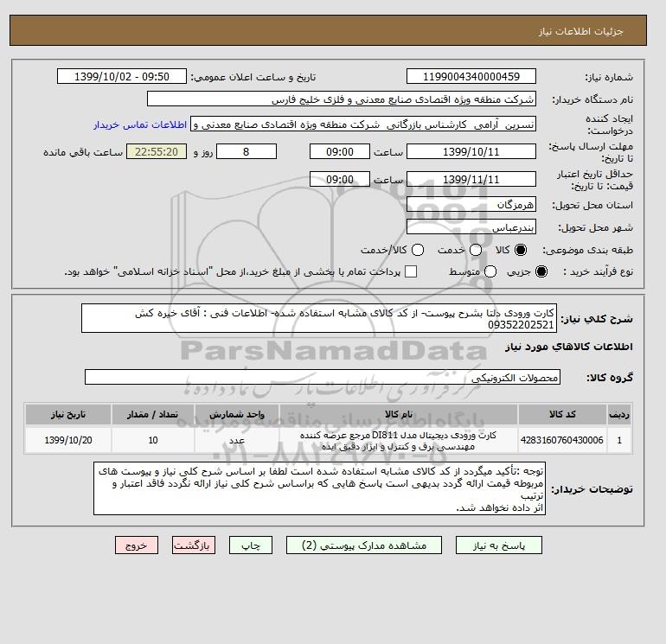This screenshot has height=644, width=666.
Task: Click the خروج exit button
Action: click(137, 545)
